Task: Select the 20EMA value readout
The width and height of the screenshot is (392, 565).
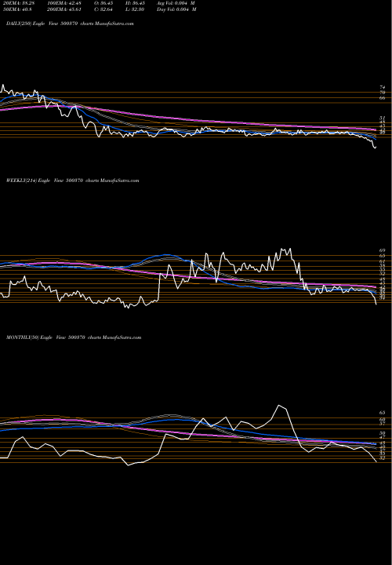Action: (x=17, y=3)
